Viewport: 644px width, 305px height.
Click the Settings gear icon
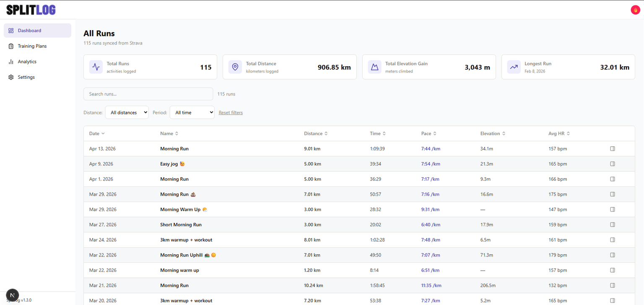click(11, 77)
